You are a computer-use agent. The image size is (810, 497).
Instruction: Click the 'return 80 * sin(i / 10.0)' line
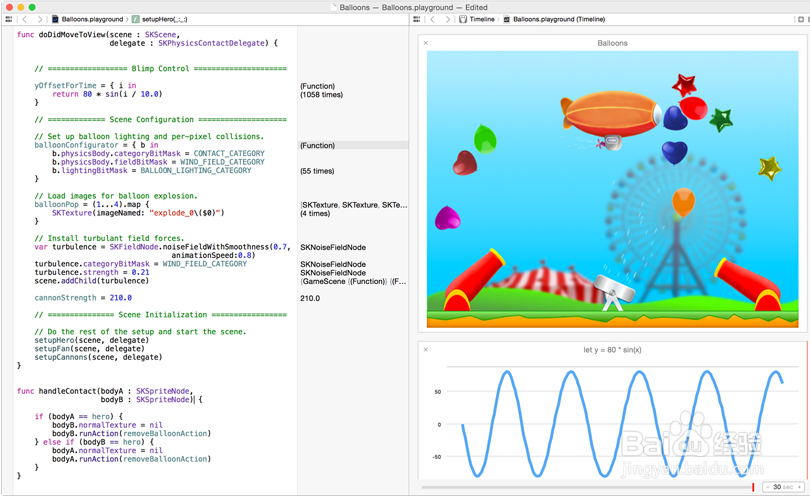pyautogui.click(x=107, y=94)
